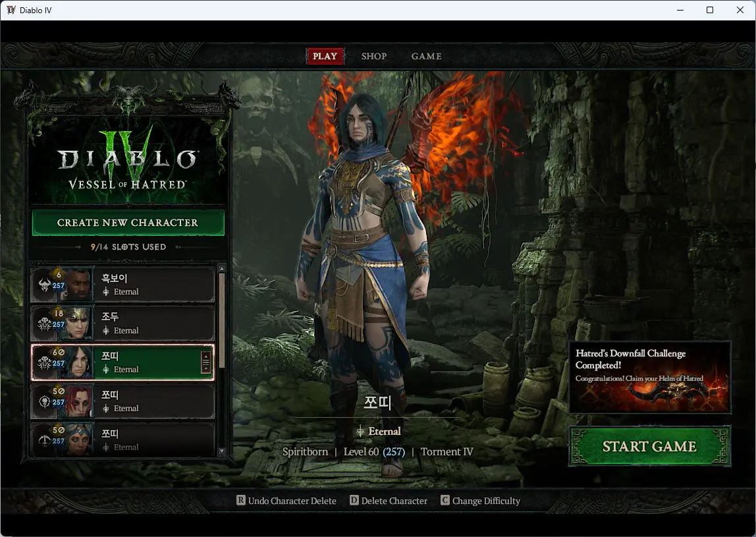Click the dark-haired portrait of selected 쪼띠

click(x=78, y=363)
